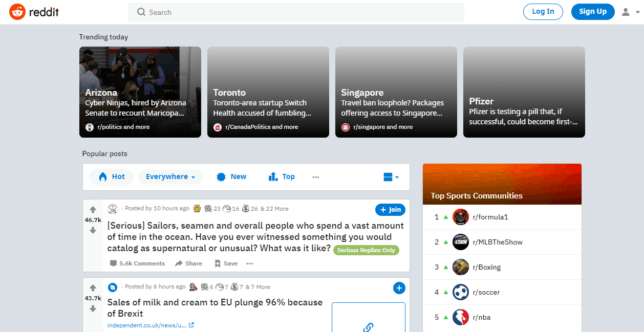This screenshot has height=332, width=644.
Task: Expand the Everywhere location dropdown
Action: coord(170,176)
